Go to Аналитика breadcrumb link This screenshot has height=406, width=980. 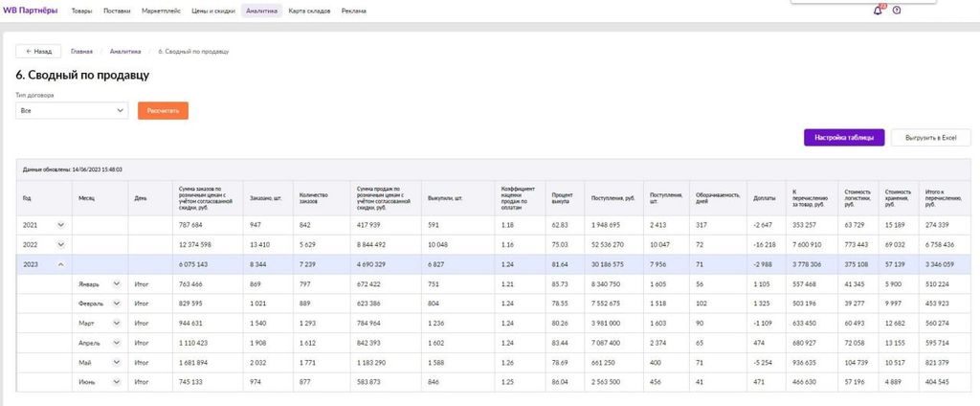click(125, 52)
